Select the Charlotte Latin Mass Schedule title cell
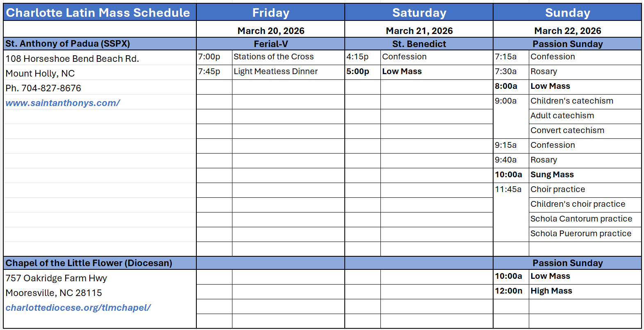The image size is (644, 330). pyautogui.click(x=98, y=13)
